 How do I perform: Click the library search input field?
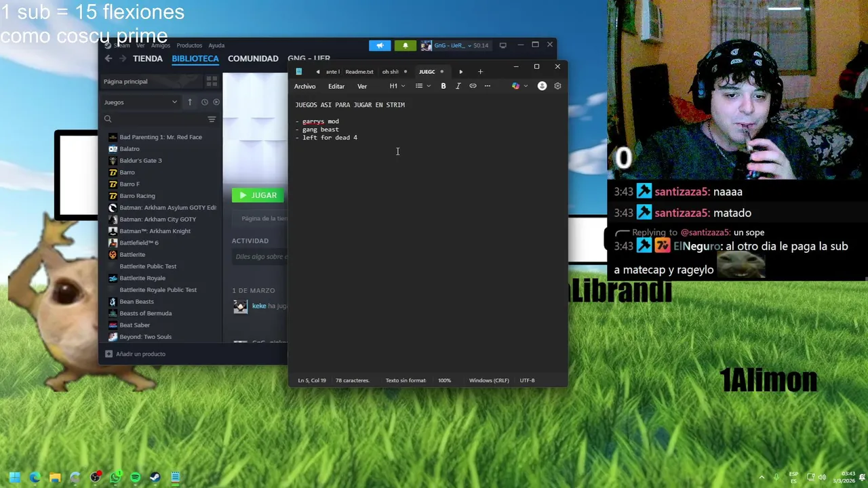pyautogui.click(x=159, y=119)
